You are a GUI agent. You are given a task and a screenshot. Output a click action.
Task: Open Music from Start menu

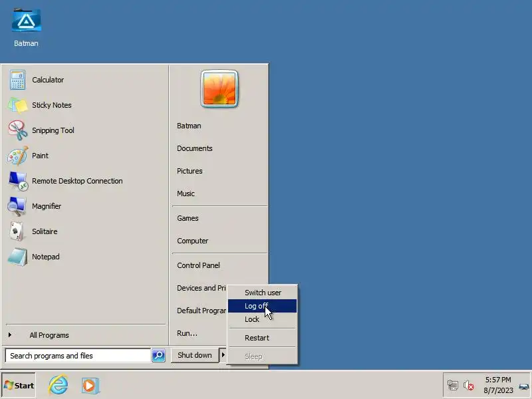(x=186, y=194)
